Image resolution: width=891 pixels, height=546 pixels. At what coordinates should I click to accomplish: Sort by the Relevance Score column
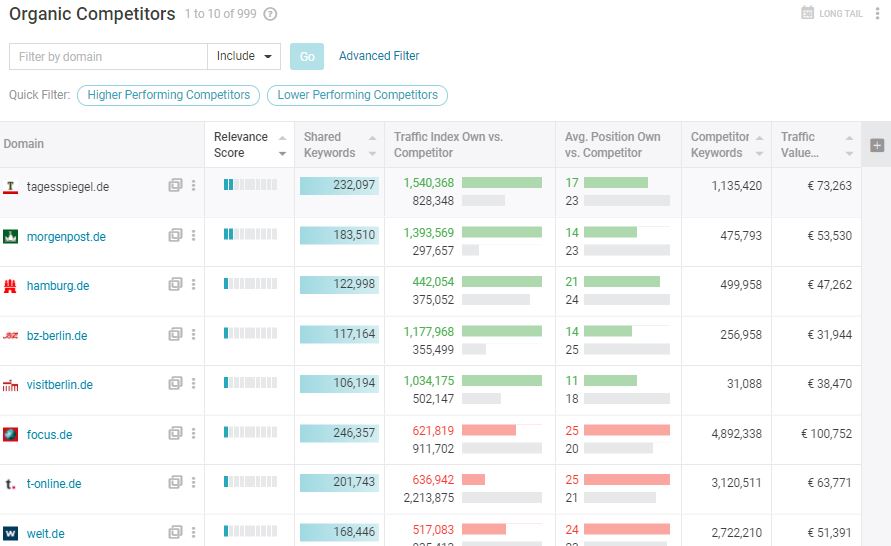pyautogui.click(x=249, y=145)
